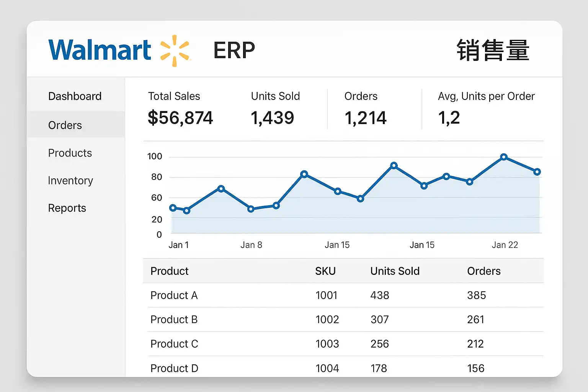The width and height of the screenshot is (588, 392).
Task: Navigate to Inventory in the sidebar
Action: [x=70, y=181]
